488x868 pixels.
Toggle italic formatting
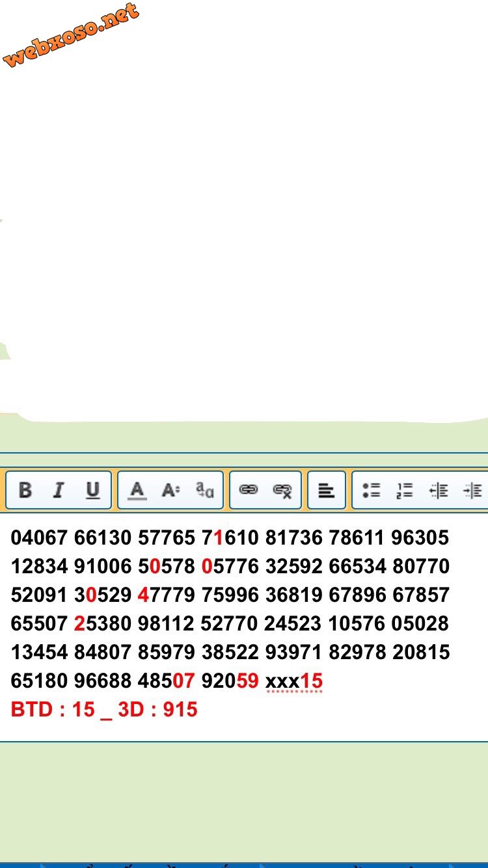pos(59,490)
